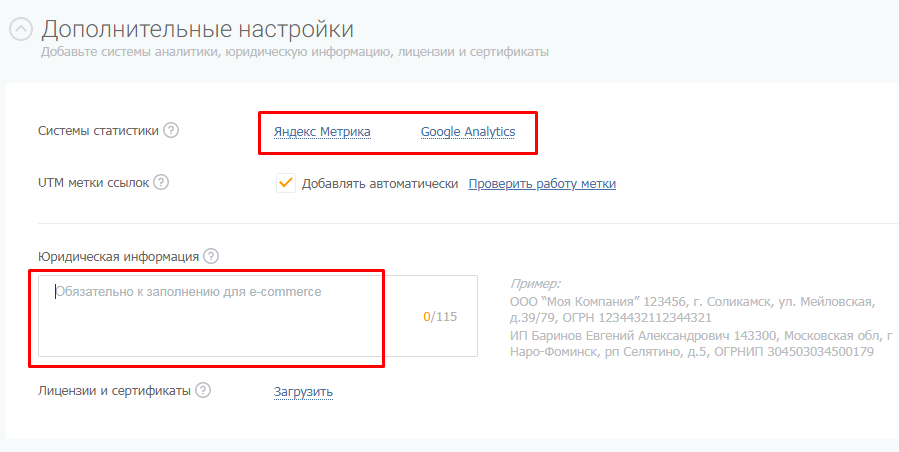Uncheck the Добавлять автоматически checkbox
Image resolution: width=899 pixels, height=452 pixels.
(x=286, y=183)
